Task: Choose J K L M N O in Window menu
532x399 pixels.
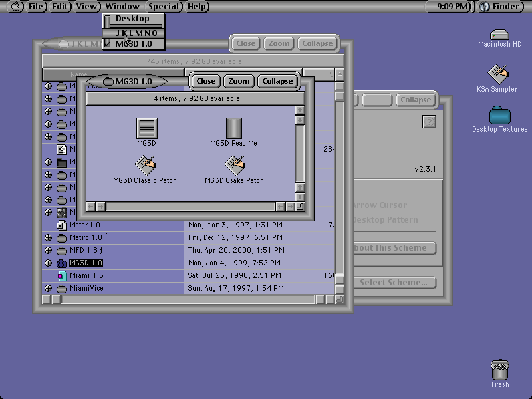Action: [134, 33]
